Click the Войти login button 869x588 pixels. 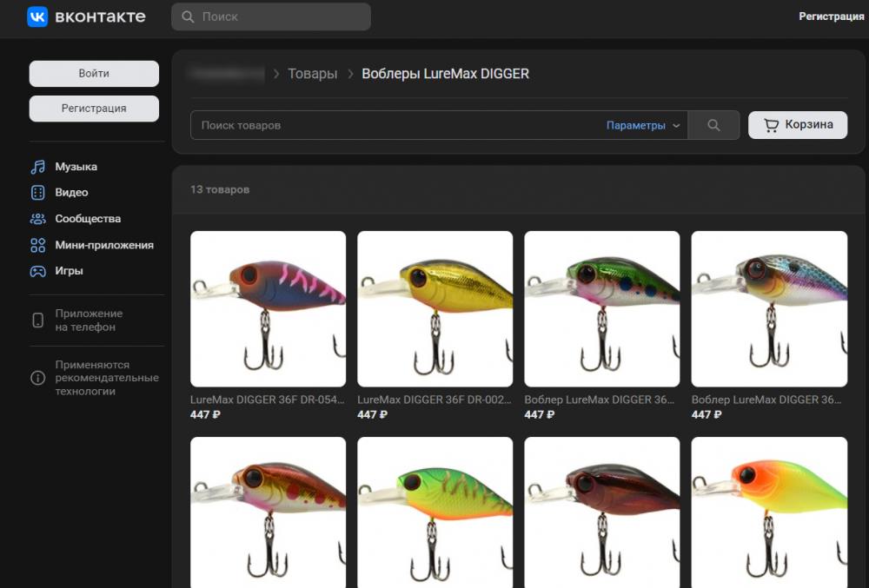(94, 74)
